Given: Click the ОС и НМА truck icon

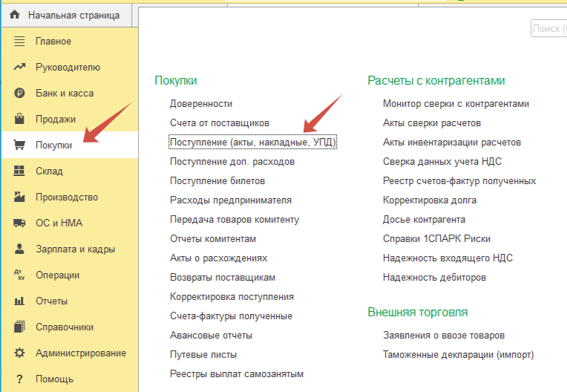Looking at the screenshot, I should (x=20, y=223).
